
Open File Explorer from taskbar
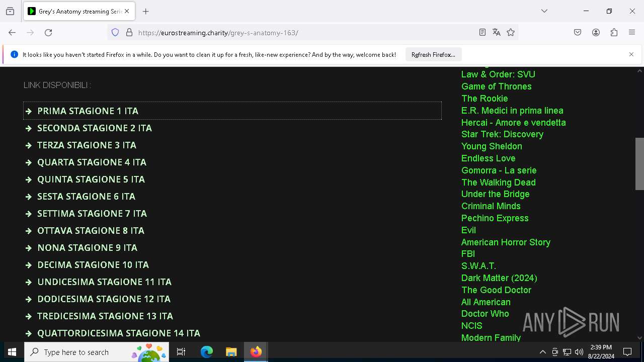click(x=231, y=352)
